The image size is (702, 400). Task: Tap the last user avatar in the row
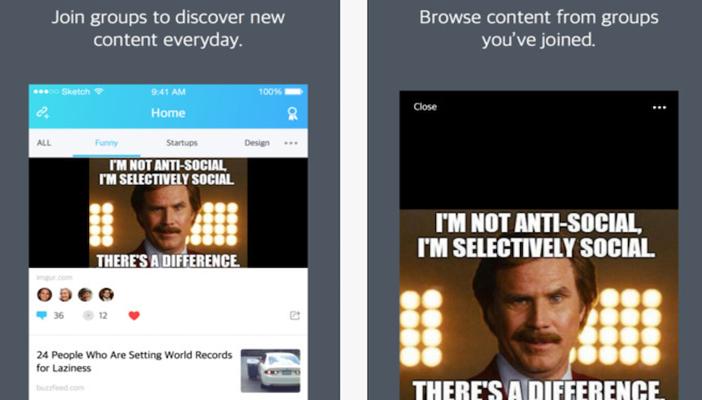(x=106, y=294)
